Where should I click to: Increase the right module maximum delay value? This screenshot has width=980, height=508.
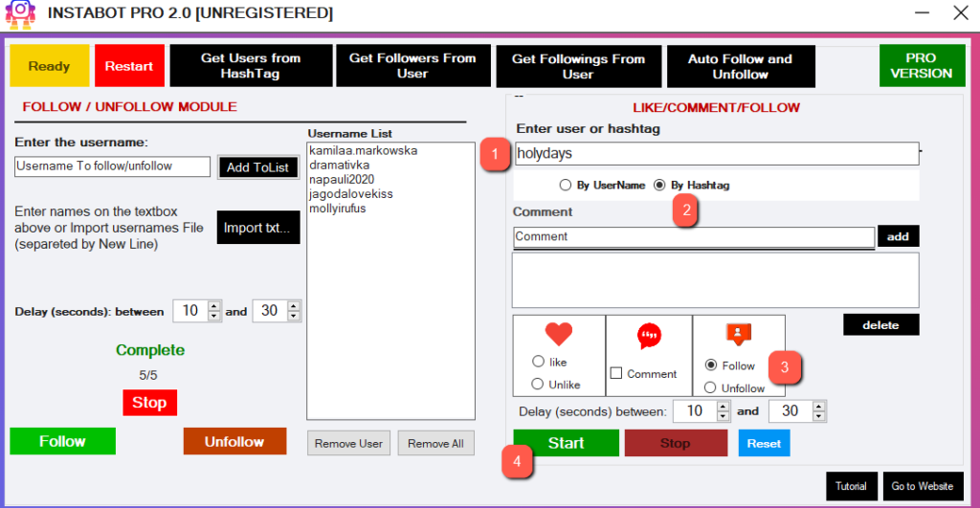818,407
